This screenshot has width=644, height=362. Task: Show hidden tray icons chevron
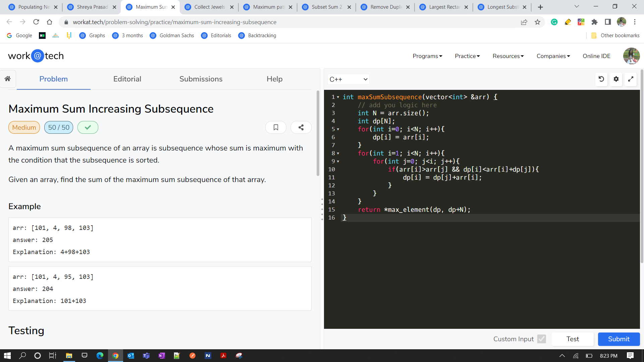(562, 356)
